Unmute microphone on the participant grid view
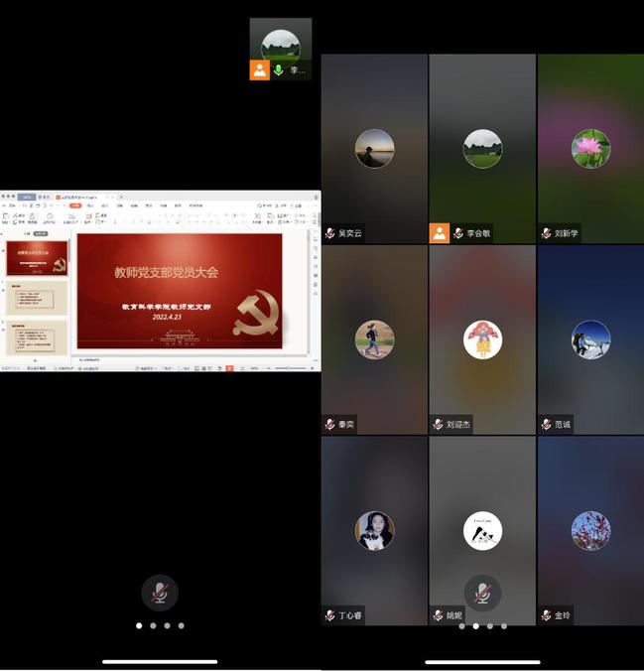Image resolution: width=644 pixels, height=671 pixels. tap(482, 593)
